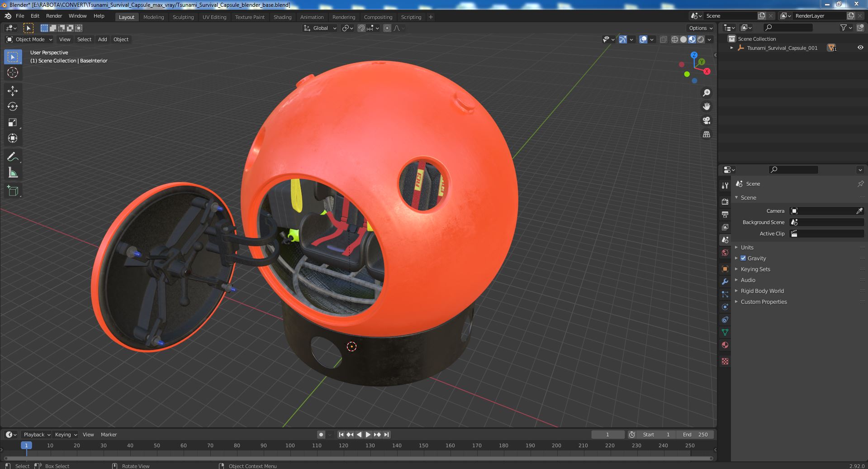This screenshot has width=868, height=469.
Task: Toggle auto keying record button
Action: coord(321,435)
